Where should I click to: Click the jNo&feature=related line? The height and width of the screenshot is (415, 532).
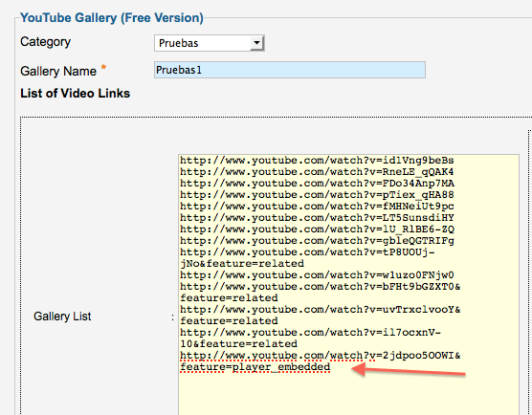(242, 264)
